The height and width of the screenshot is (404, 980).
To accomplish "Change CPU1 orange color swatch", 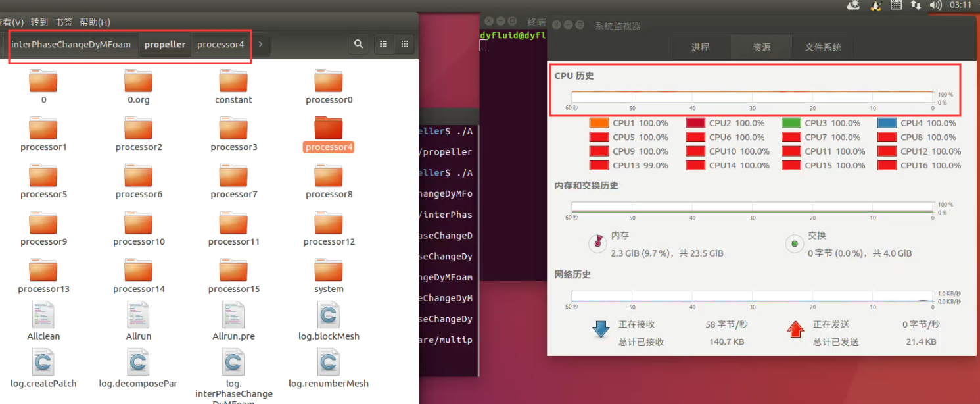I will click(599, 123).
